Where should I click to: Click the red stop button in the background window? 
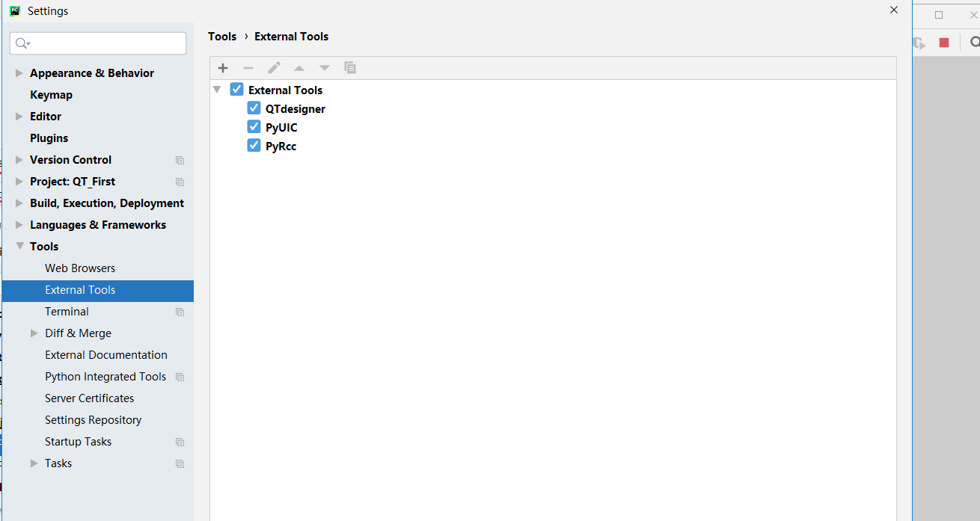[944, 43]
